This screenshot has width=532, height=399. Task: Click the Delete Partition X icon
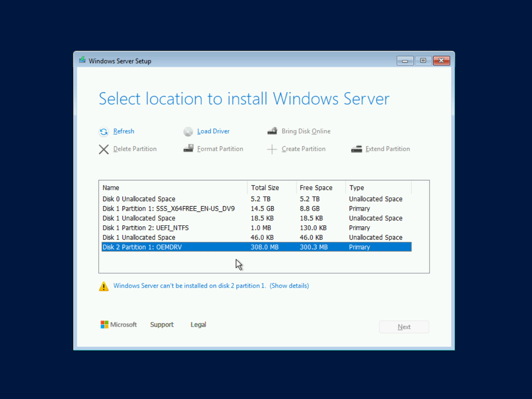click(x=104, y=149)
